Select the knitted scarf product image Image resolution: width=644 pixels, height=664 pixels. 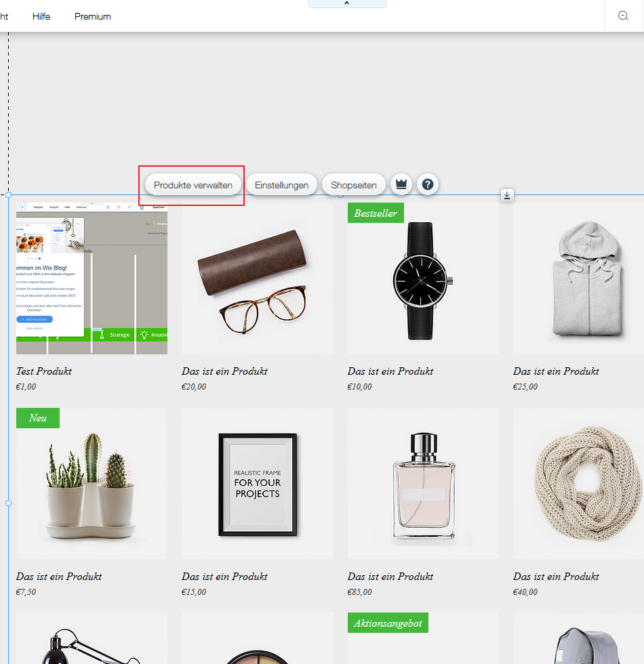(x=578, y=484)
